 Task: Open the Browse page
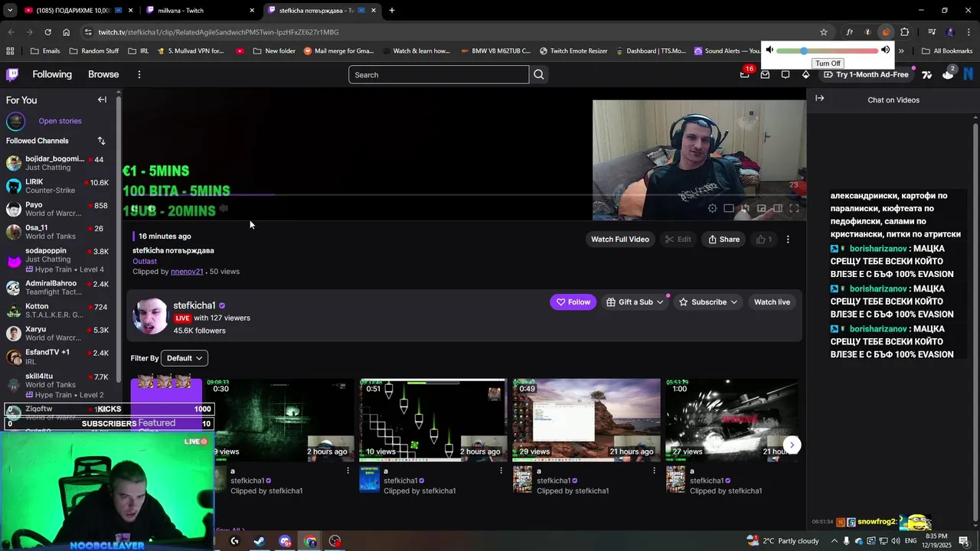(103, 74)
